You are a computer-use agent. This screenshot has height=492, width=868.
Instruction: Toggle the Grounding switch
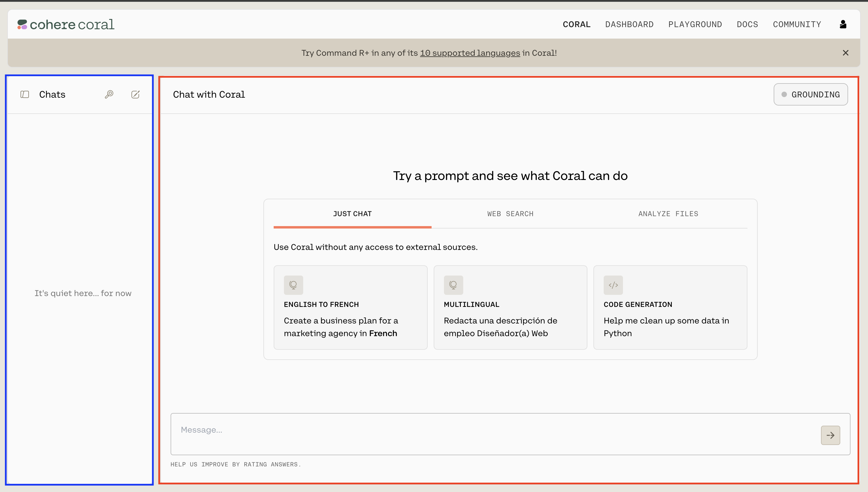pos(810,94)
